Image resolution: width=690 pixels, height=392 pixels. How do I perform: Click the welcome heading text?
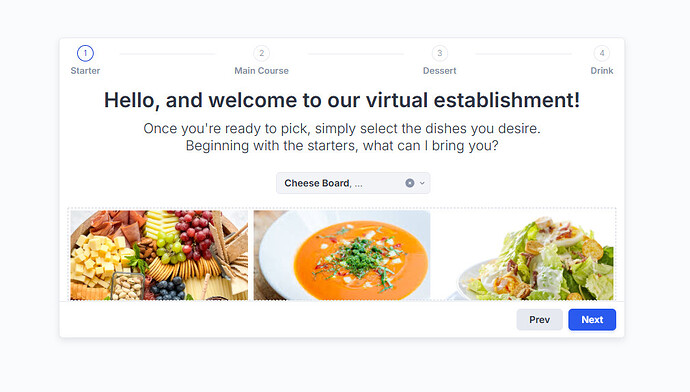point(342,100)
